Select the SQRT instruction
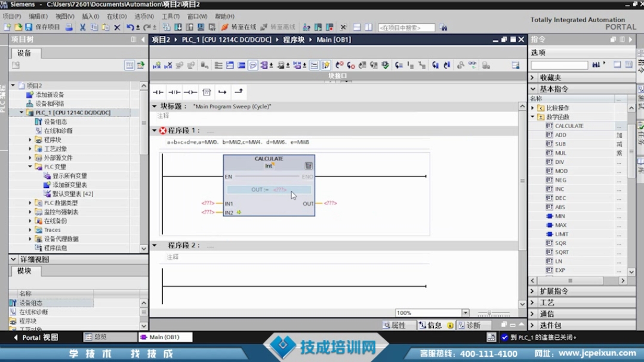 [x=562, y=252]
